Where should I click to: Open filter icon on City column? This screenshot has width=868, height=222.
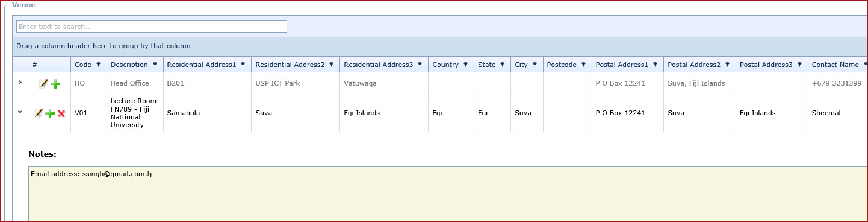535,65
